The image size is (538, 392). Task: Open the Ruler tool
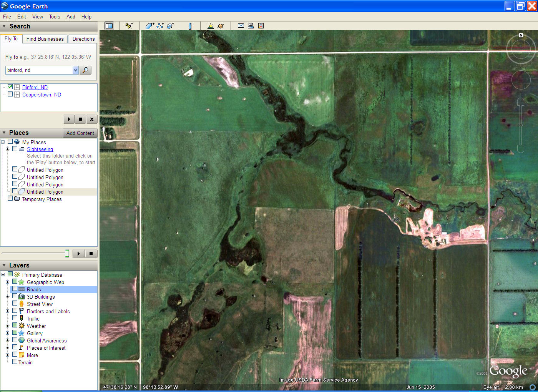190,26
